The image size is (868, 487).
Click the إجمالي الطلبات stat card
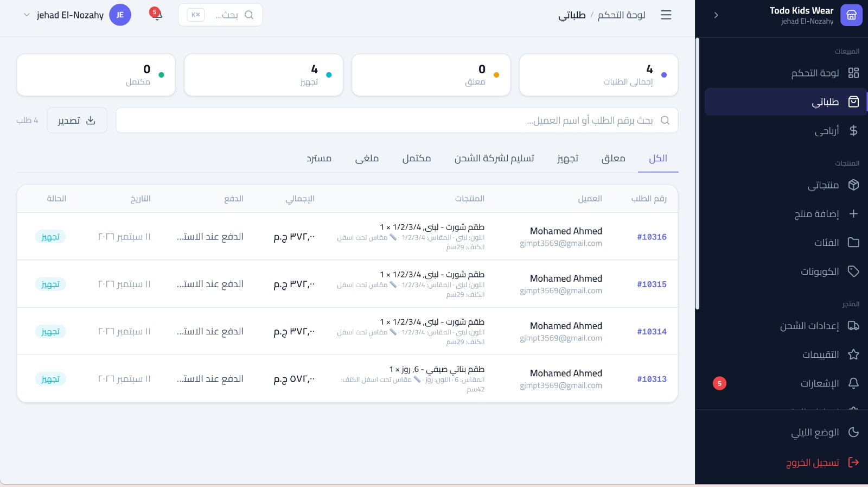pos(598,75)
